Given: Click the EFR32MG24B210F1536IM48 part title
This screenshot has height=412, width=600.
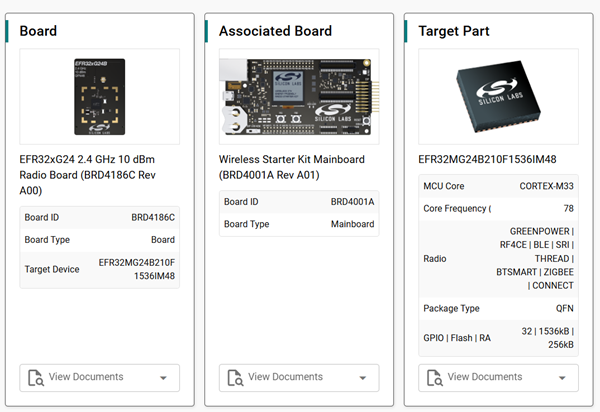Looking at the screenshot, I should point(487,159).
